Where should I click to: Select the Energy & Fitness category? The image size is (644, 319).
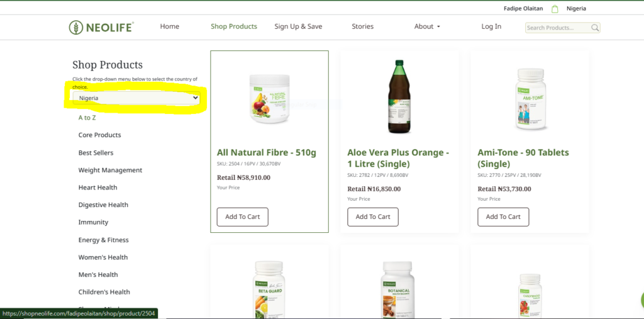(x=104, y=240)
